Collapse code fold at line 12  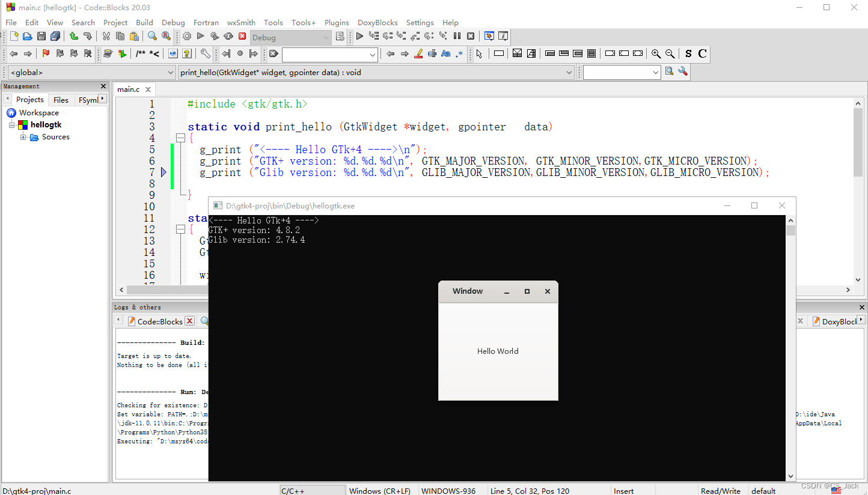pos(180,229)
